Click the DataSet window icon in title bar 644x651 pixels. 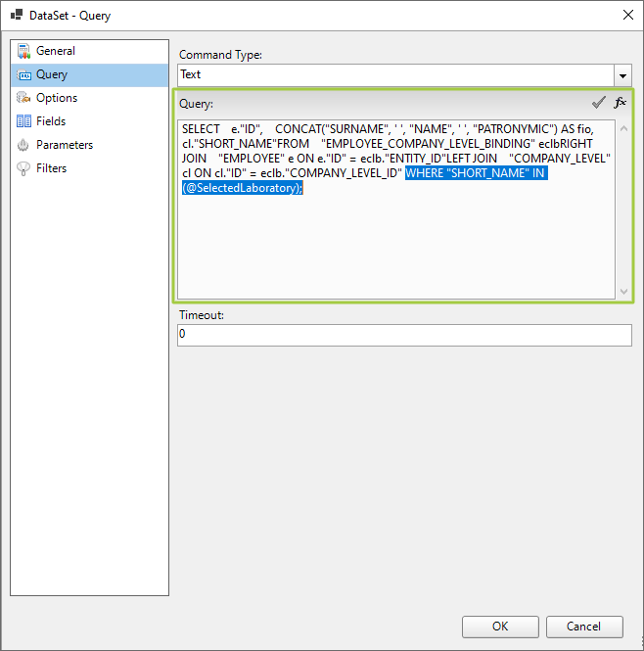coord(17,15)
